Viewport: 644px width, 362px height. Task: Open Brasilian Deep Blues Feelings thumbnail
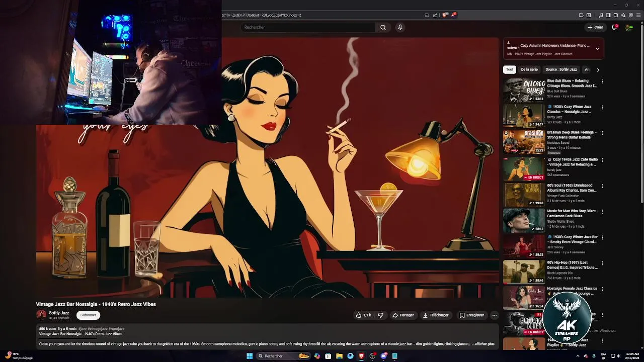tap(524, 142)
